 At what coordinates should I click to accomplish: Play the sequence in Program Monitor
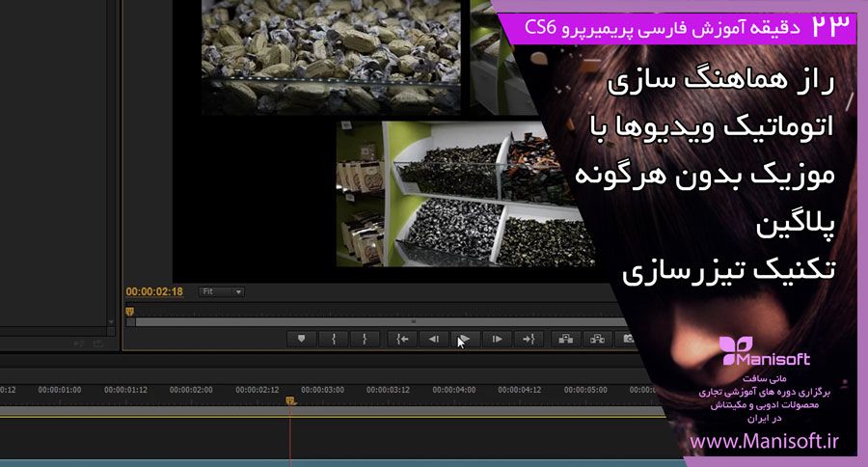tap(465, 339)
